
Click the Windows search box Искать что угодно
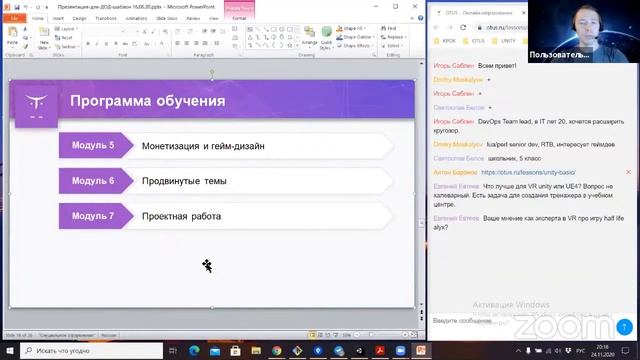[x=91, y=351]
